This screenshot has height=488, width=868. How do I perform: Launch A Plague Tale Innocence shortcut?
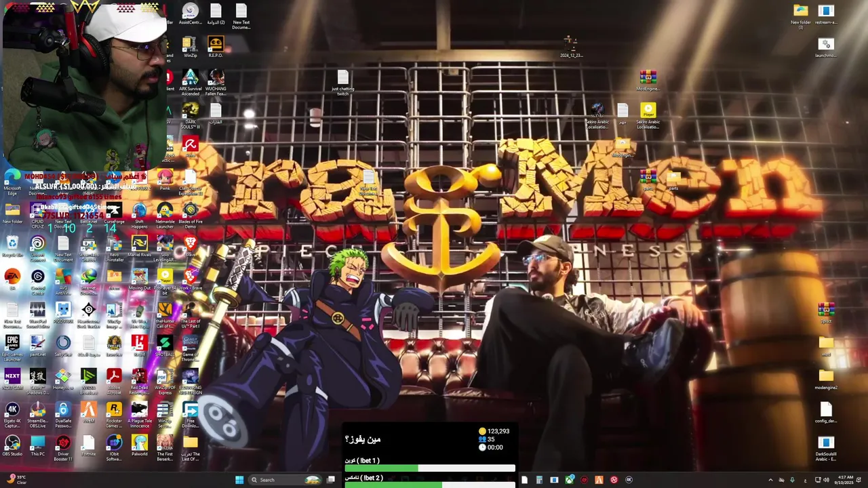pos(139,415)
